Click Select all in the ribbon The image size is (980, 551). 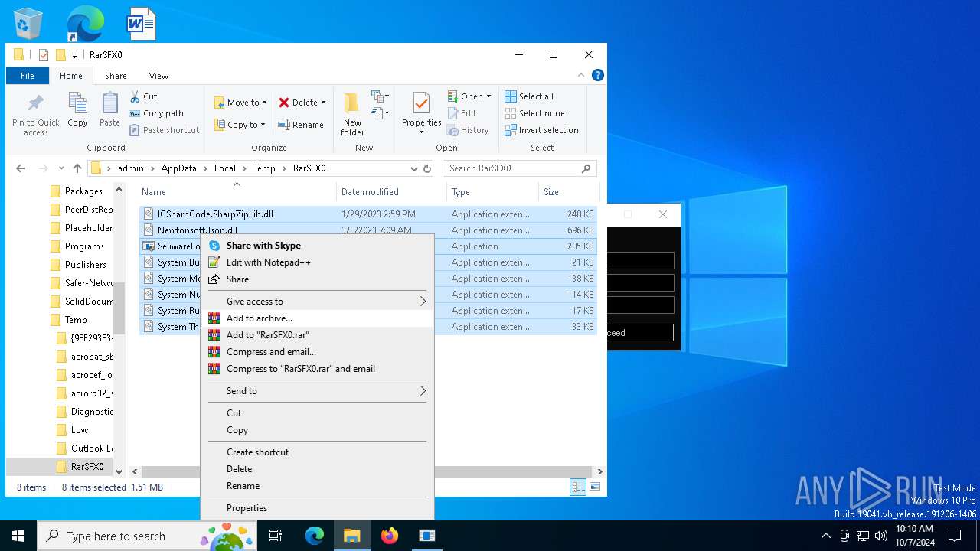[x=529, y=96]
